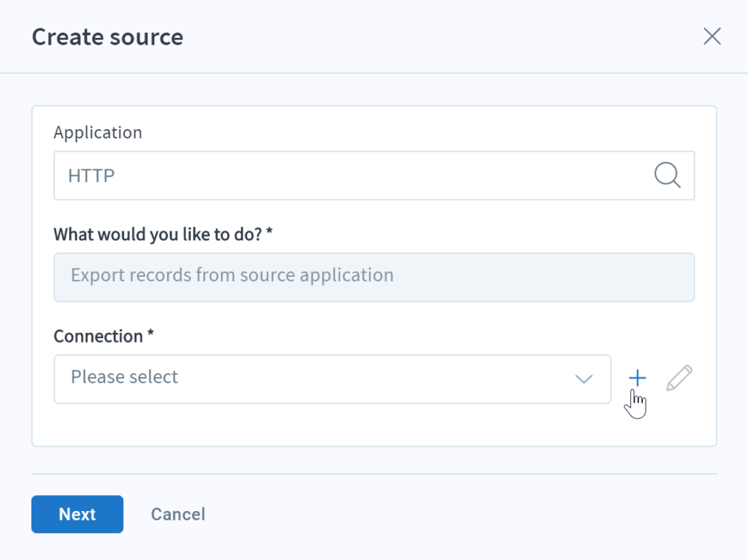Image resolution: width=748 pixels, height=560 pixels.
Task: Click inside the HTTP application field
Action: [292, 175]
